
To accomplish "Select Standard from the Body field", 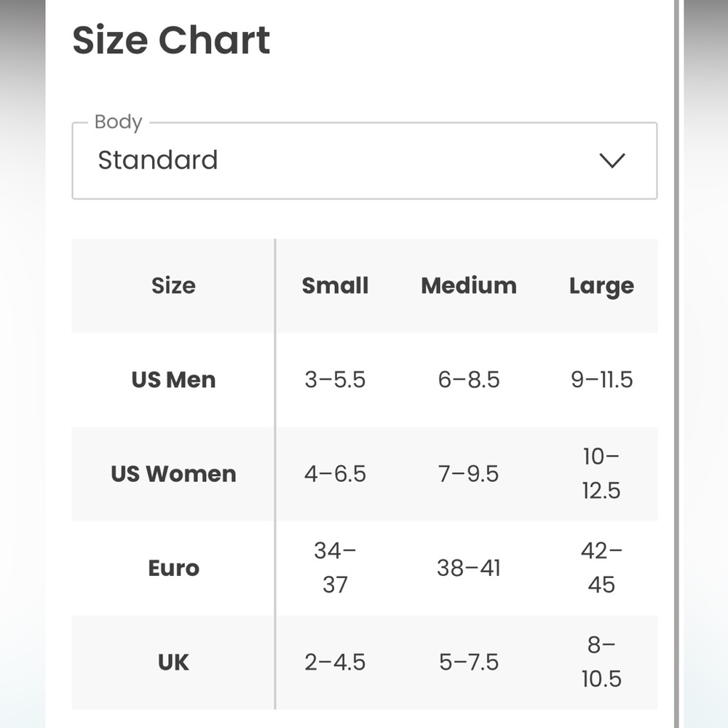I will (158, 160).
